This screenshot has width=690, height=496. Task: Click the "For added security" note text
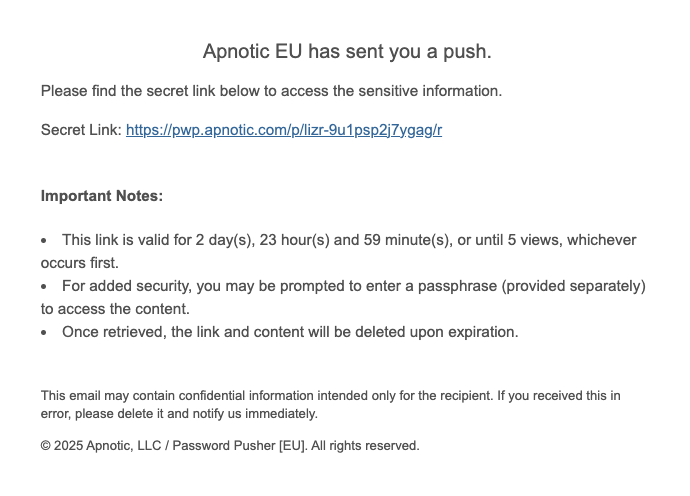120,286
